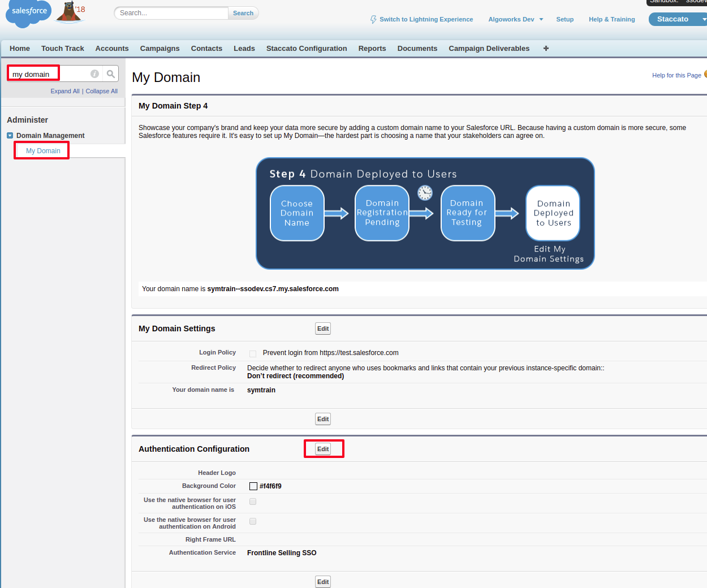The image size is (707, 588).
Task: Select My Domain in the sidebar
Action: (43, 151)
